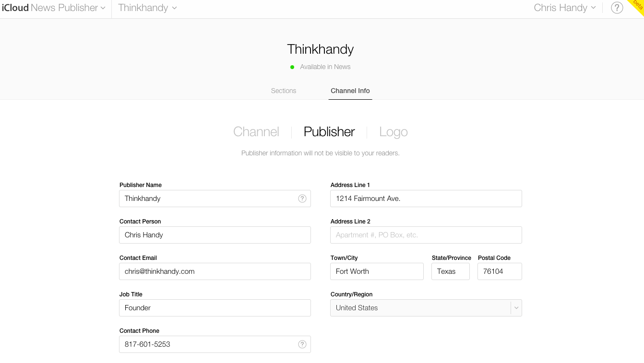Image resolution: width=644 pixels, height=363 pixels.
Task: Click 'Publisher information will not be visible' note
Action: 321,153
